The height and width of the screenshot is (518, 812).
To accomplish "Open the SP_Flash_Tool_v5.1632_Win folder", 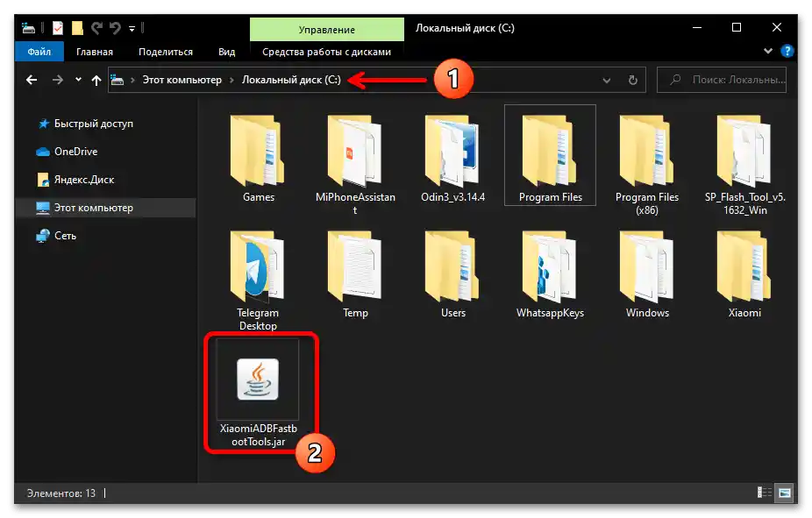I will 744,163.
